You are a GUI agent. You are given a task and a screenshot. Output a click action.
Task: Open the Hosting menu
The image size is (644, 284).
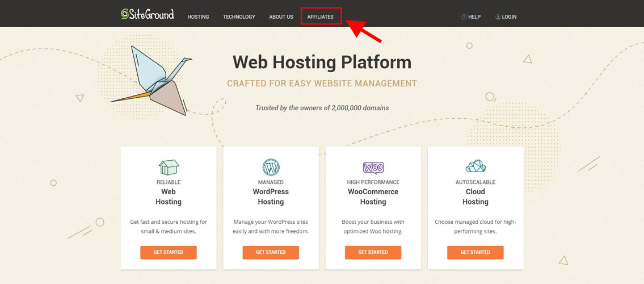click(x=199, y=17)
